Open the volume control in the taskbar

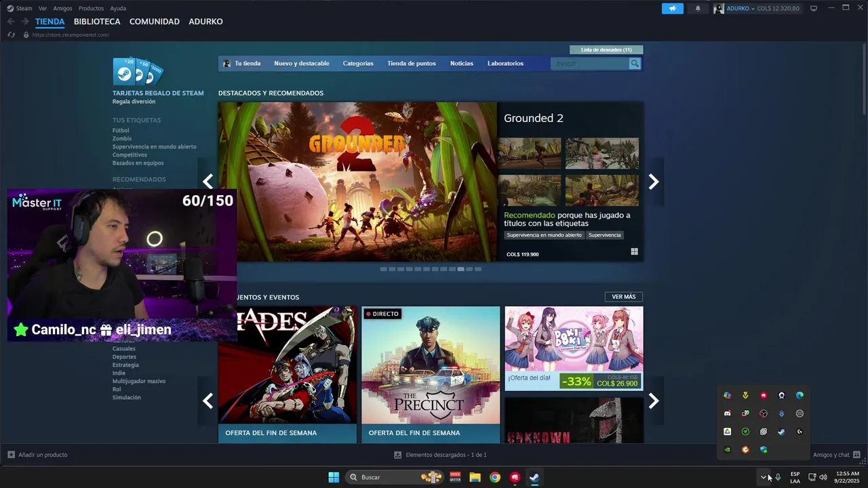tap(823, 477)
